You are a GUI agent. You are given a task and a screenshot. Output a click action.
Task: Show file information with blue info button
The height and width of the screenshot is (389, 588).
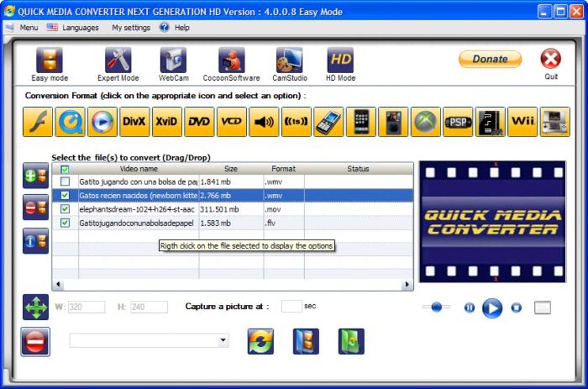pyautogui.click(x=36, y=241)
